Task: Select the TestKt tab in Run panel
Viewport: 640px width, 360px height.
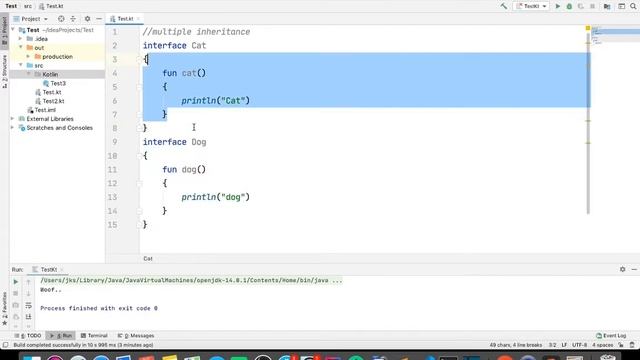Action: point(49,270)
